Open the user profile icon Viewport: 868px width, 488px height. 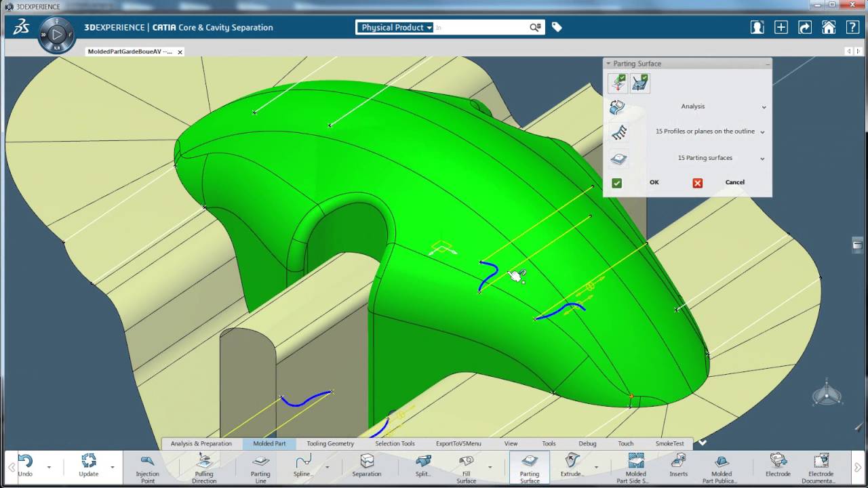(757, 28)
